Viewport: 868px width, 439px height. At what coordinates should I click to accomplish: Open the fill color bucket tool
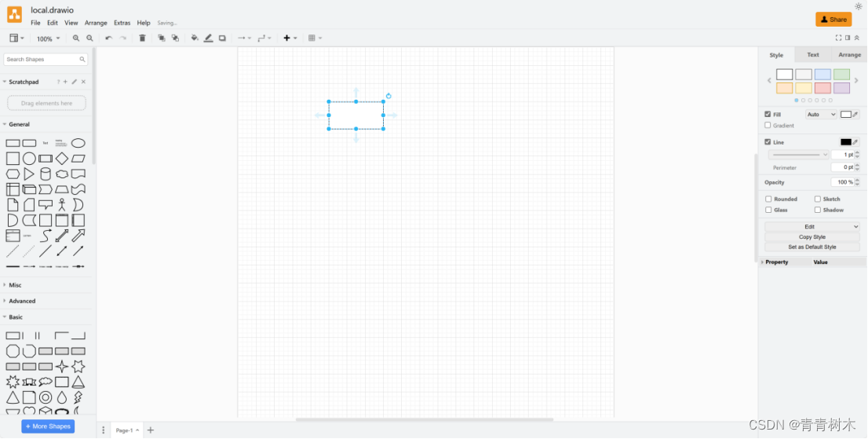pyautogui.click(x=195, y=38)
